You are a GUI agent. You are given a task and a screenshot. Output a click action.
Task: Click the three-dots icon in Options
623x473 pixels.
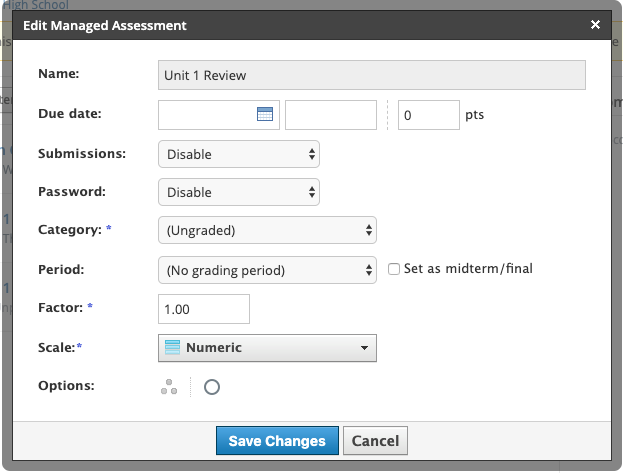coord(169,387)
